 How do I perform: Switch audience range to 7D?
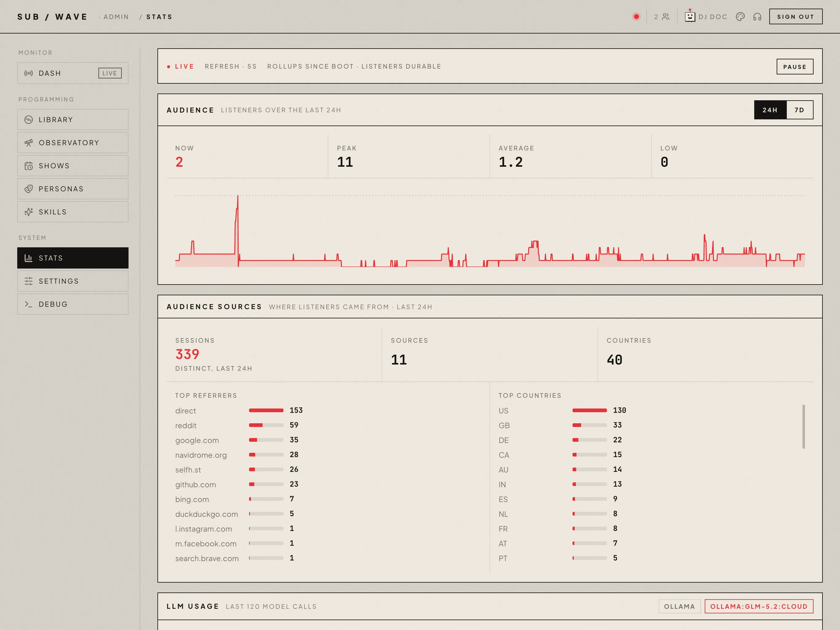click(x=800, y=110)
